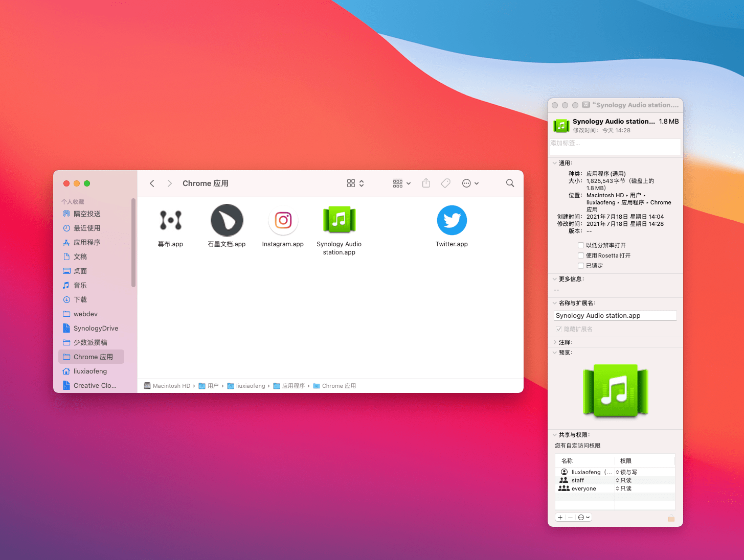Change liuxiaofeng privilege 读与写 dropdown
This screenshot has width=744, height=560.
click(626, 472)
